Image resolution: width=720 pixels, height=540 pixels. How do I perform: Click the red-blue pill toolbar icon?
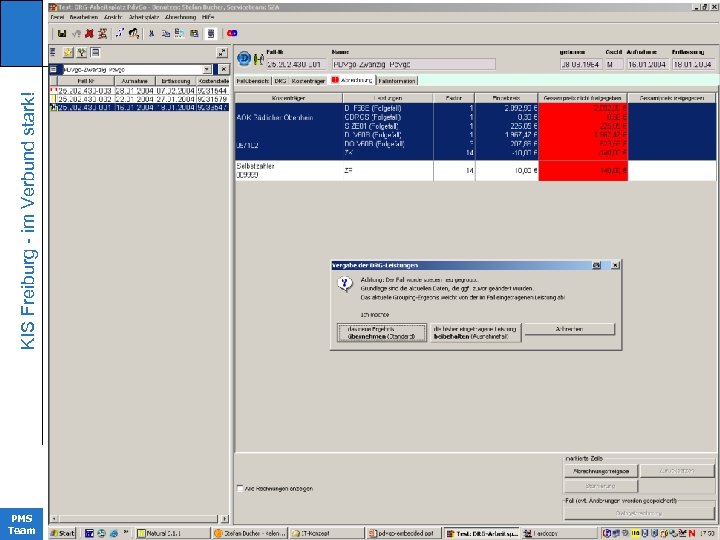[232, 33]
